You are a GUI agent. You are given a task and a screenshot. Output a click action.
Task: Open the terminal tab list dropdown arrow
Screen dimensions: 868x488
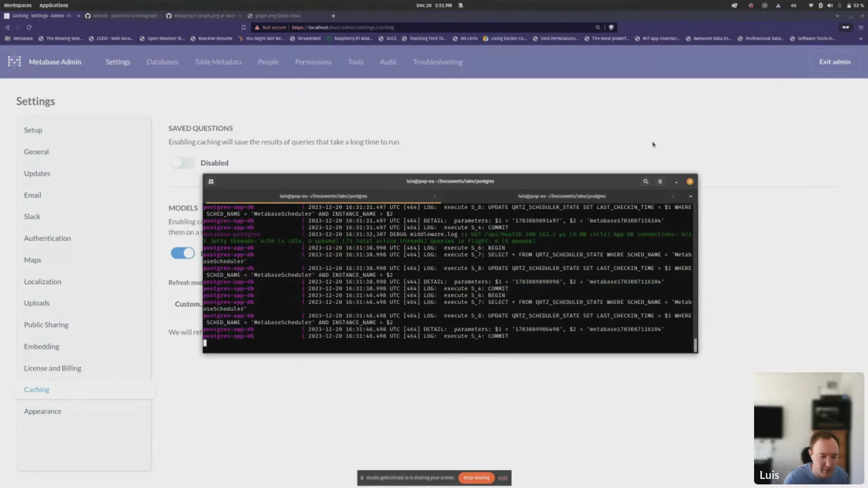click(x=690, y=197)
